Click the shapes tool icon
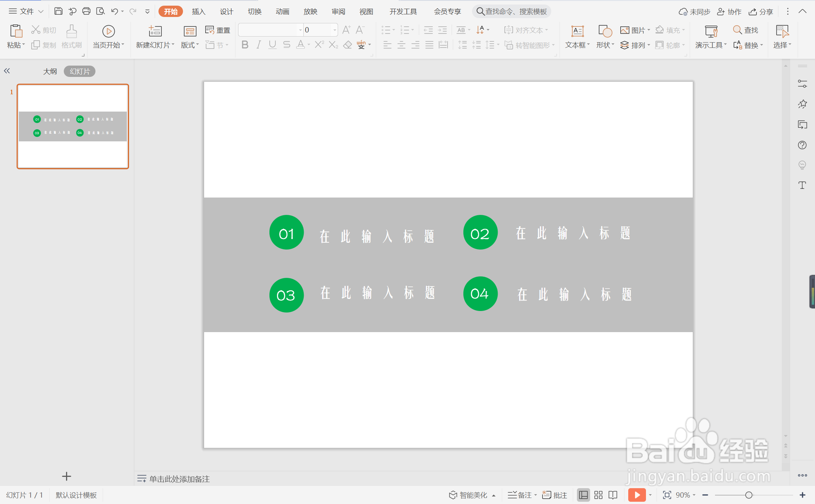Screen dimensions: 815x504 pyautogui.click(x=605, y=32)
